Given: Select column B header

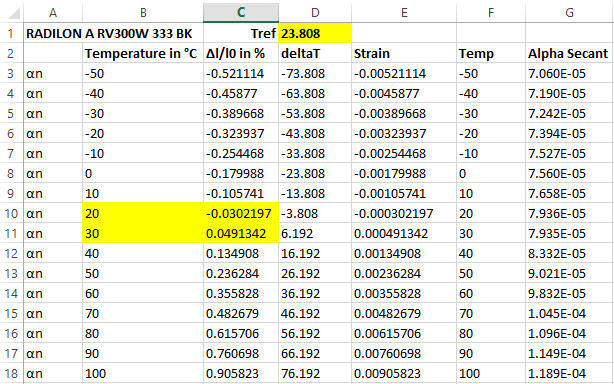Looking at the screenshot, I should 143,13.
